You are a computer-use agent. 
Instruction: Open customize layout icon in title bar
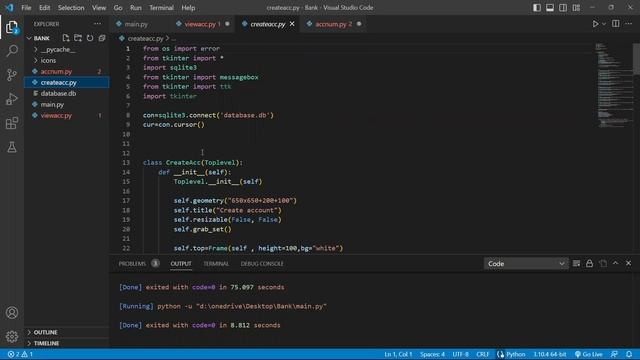(x=576, y=8)
